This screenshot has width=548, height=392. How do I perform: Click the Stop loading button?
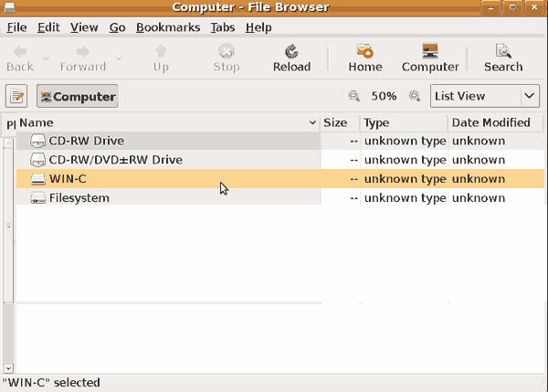click(x=227, y=58)
